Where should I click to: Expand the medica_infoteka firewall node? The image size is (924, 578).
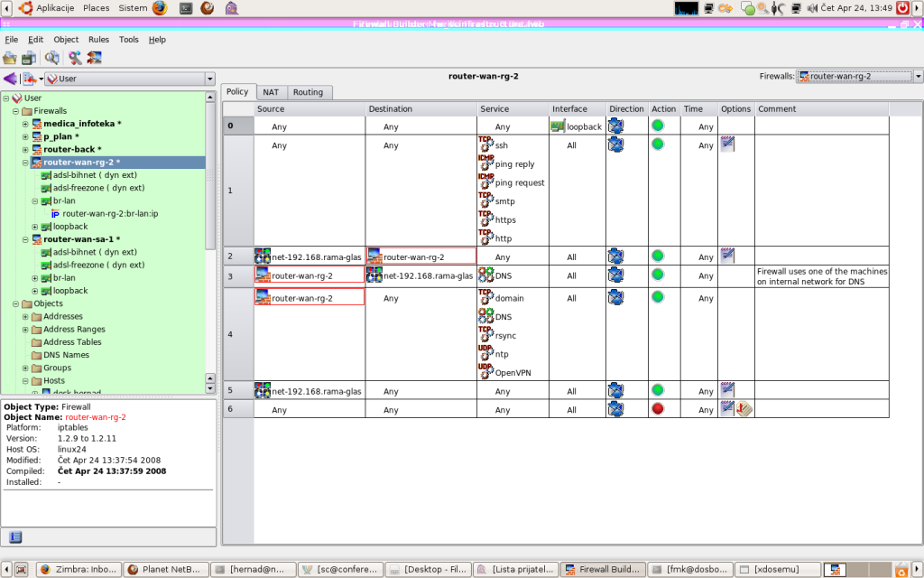click(x=25, y=124)
